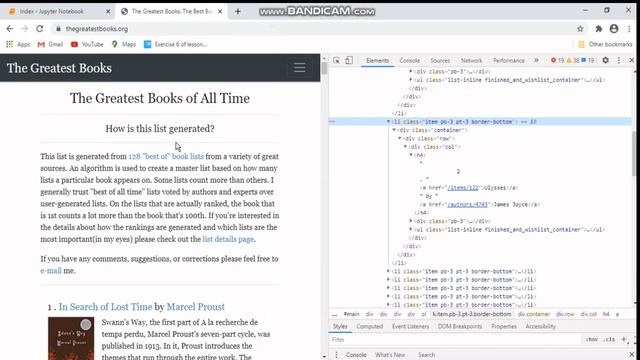Open DevTools customize three-dot menu
The width and height of the screenshot is (640, 360).
tap(619, 60)
